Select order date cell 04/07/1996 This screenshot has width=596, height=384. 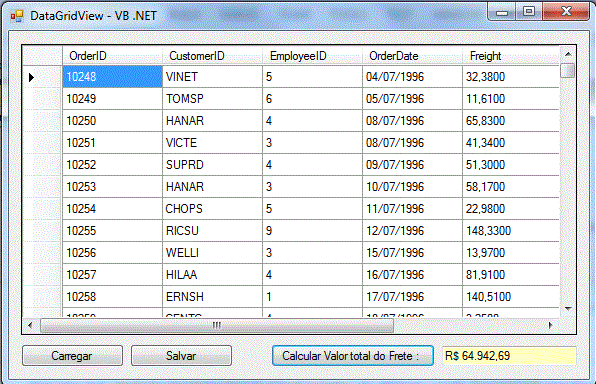(412, 77)
